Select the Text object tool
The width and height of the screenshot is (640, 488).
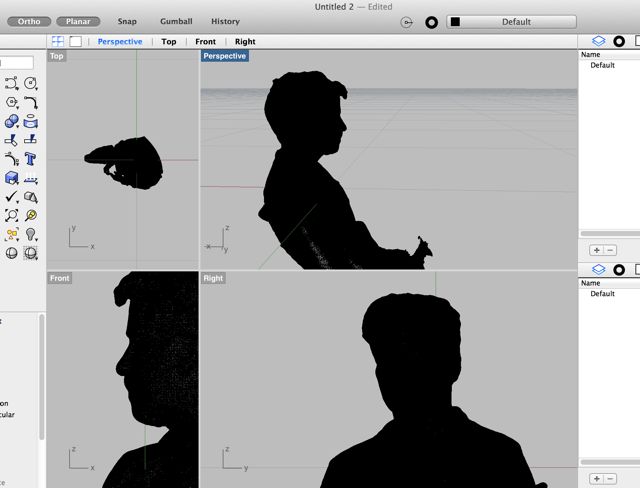click(31, 159)
